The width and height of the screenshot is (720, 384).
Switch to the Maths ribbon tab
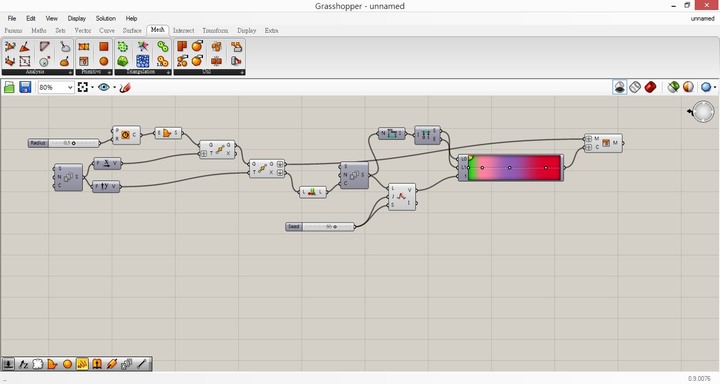tap(39, 30)
